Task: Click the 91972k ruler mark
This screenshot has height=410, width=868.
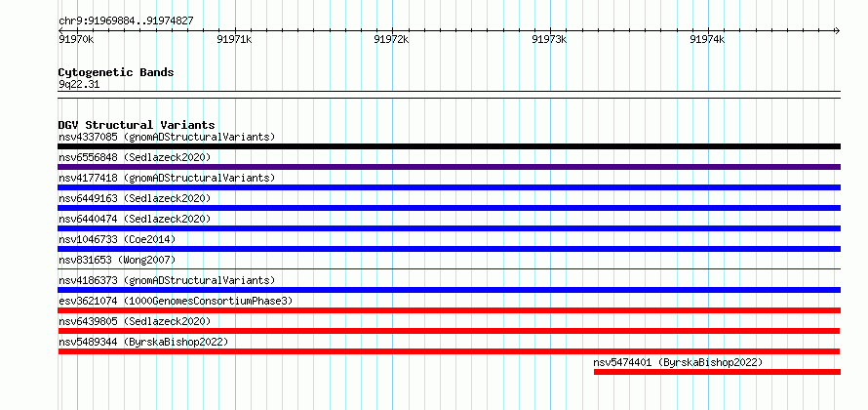Action: tap(391, 39)
